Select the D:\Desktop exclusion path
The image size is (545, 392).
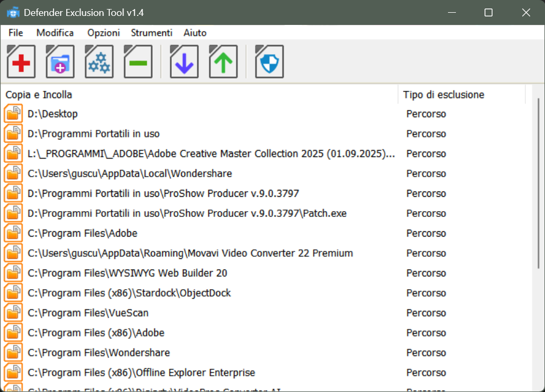click(x=52, y=114)
